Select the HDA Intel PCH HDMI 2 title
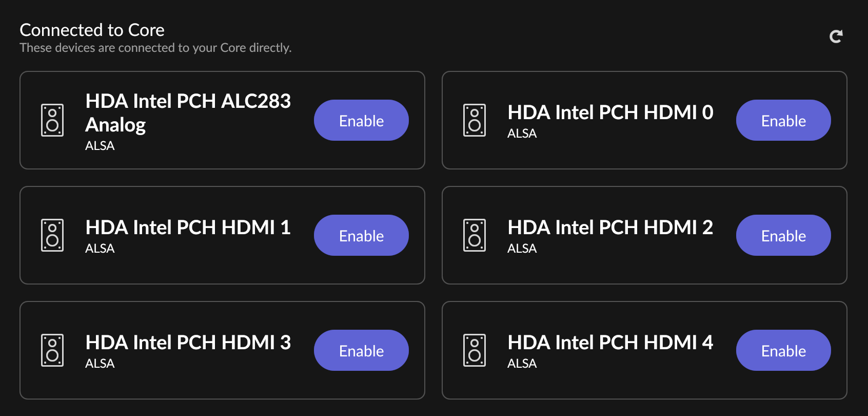 [610, 228]
